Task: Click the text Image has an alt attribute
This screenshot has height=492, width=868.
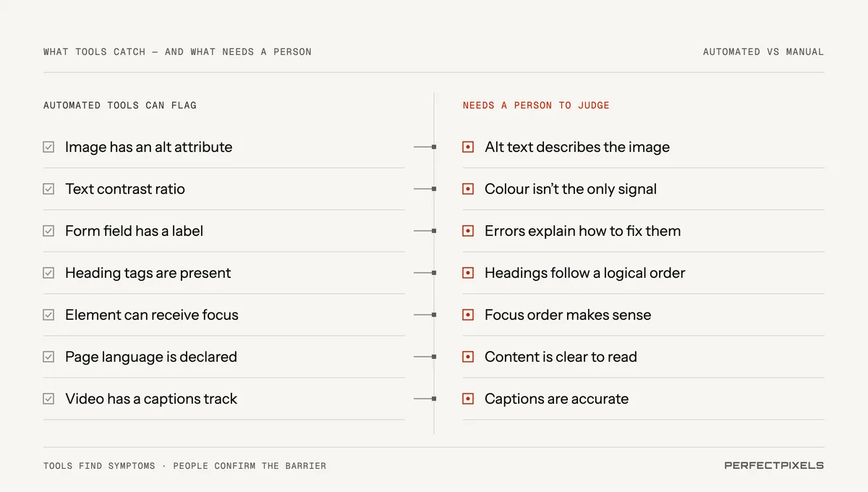Action: (x=149, y=147)
